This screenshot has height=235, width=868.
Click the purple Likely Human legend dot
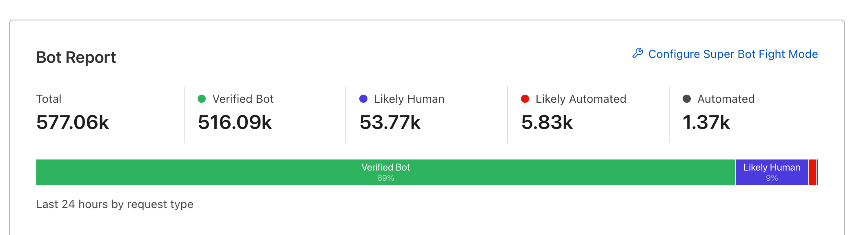pos(363,99)
